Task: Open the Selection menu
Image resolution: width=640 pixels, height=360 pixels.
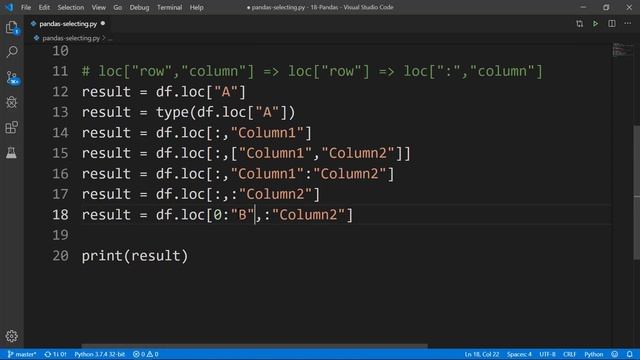Action: [x=71, y=7]
